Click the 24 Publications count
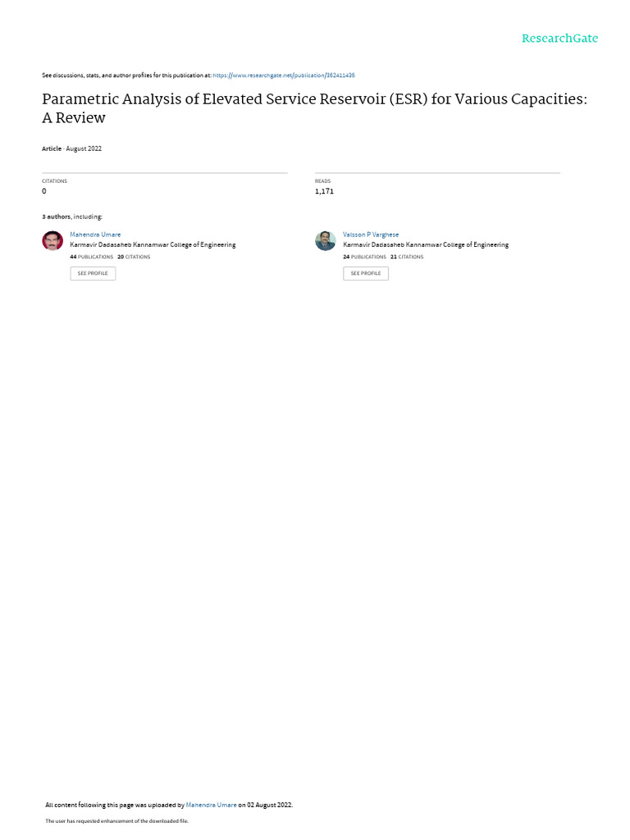The image size is (630, 840). point(364,257)
